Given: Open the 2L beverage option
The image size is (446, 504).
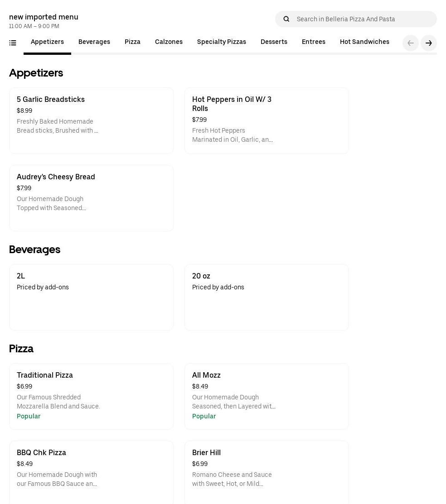Looking at the screenshot, I should click(91, 297).
